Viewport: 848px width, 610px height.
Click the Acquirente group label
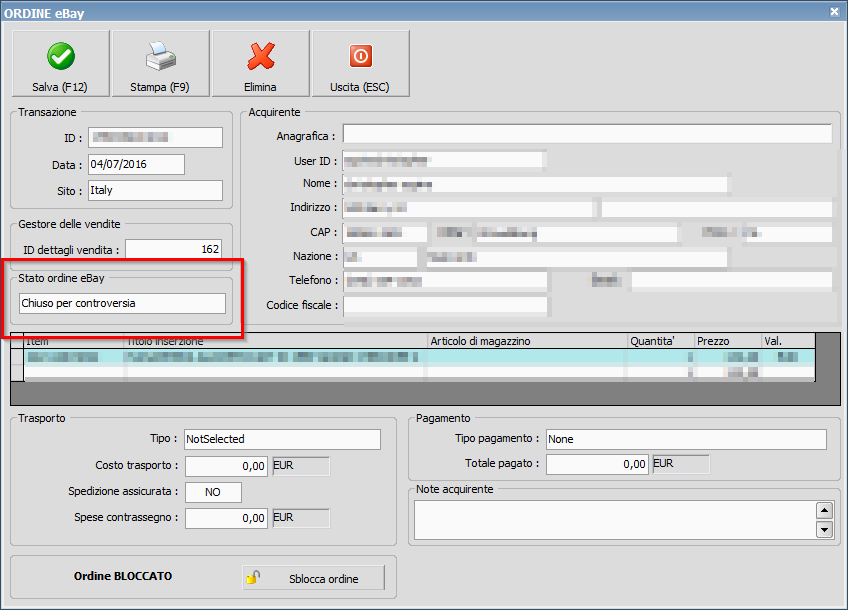(274, 112)
